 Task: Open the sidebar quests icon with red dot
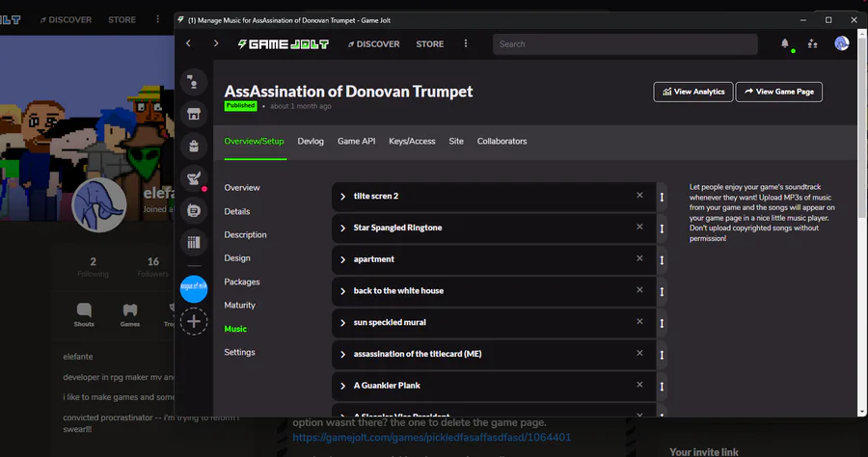coord(193,178)
